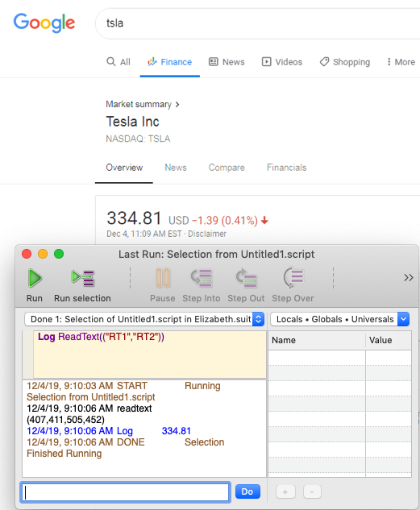Screen dimensions: 420x510
Task: Click the Tesla Inc heading
Action: click(x=133, y=122)
